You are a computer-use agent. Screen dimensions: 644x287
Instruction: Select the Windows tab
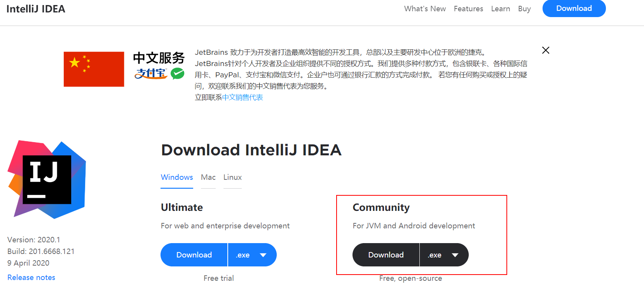click(177, 177)
